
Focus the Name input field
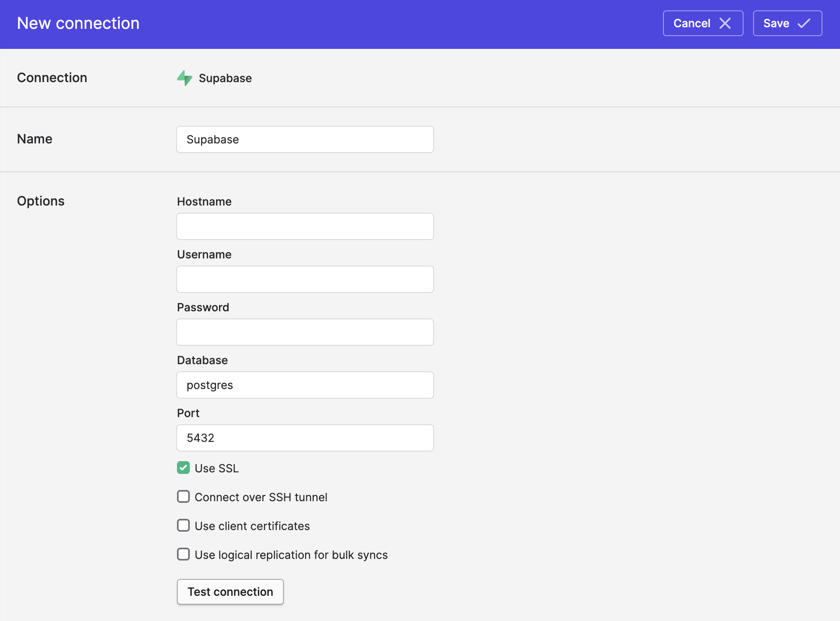coord(305,139)
